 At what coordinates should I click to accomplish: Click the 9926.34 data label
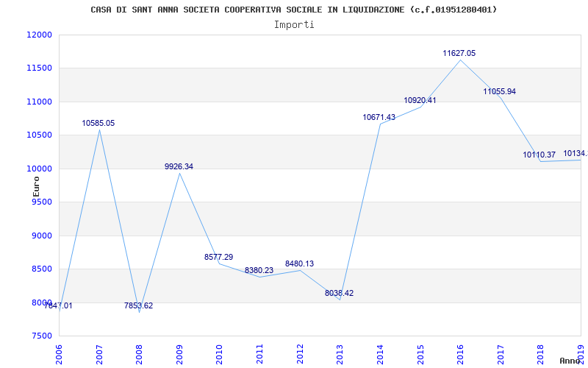[179, 166]
